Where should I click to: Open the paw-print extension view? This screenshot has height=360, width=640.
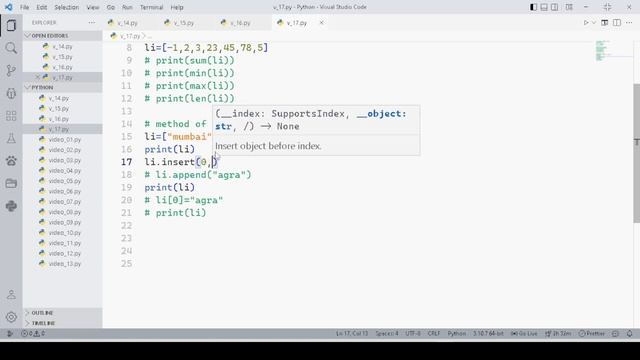click(11, 161)
